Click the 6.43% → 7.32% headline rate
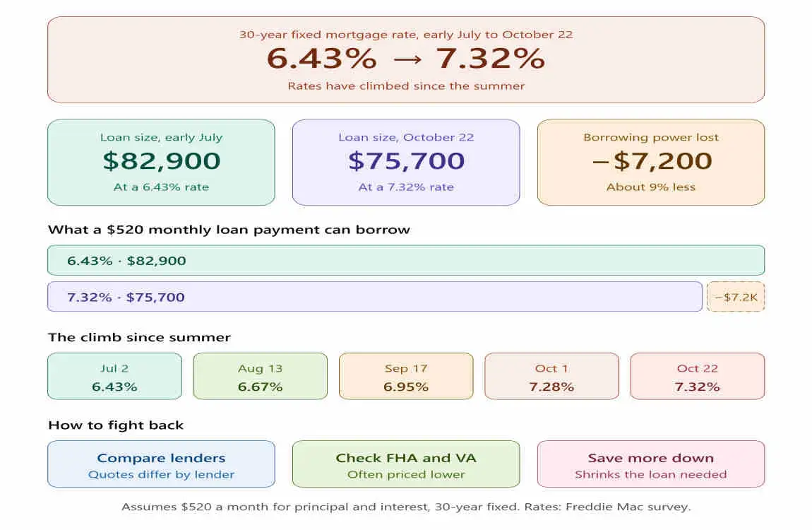The image size is (812, 530). click(406, 58)
